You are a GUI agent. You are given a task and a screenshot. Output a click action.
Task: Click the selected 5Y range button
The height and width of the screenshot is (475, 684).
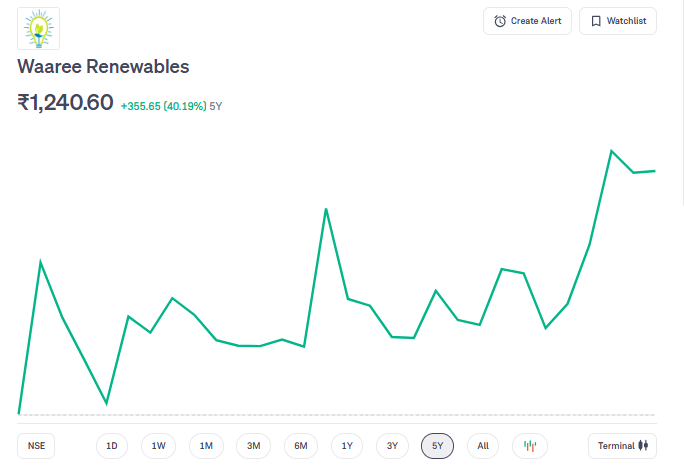click(438, 445)
